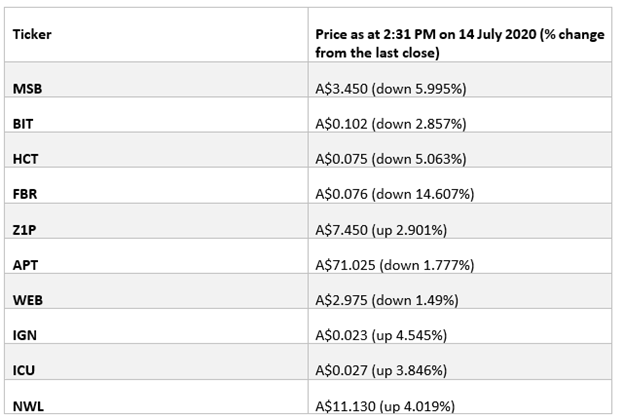Image resolution: width=624 pixels, height=419 pixels.
Task: Click the Ticker column header
Action: click(156, 35)
